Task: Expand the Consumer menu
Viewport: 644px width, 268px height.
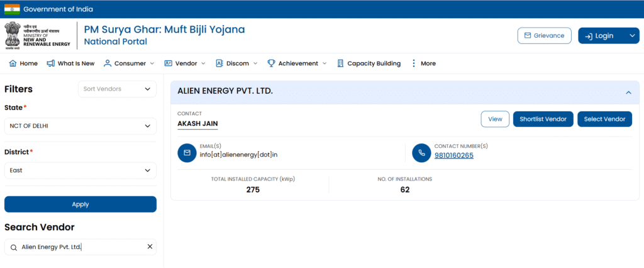Action: point(129,64)
